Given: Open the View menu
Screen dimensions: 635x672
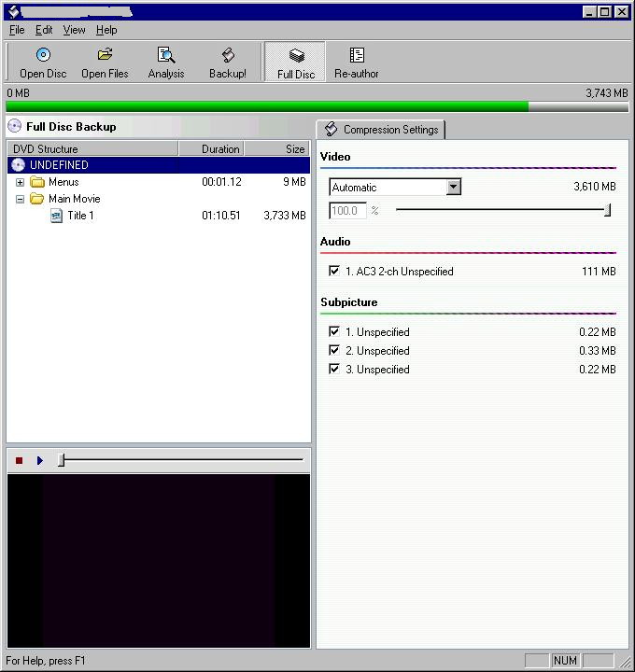Looking at the screenshot, I should (x=74, y=30).
